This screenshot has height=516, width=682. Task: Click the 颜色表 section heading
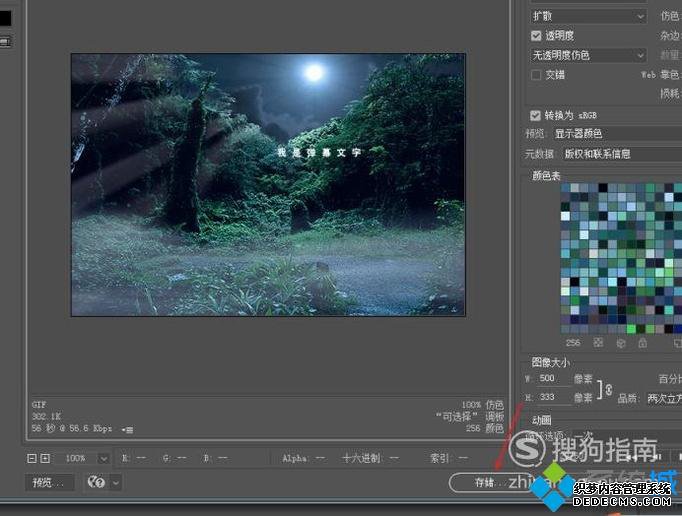coord(546,175)
